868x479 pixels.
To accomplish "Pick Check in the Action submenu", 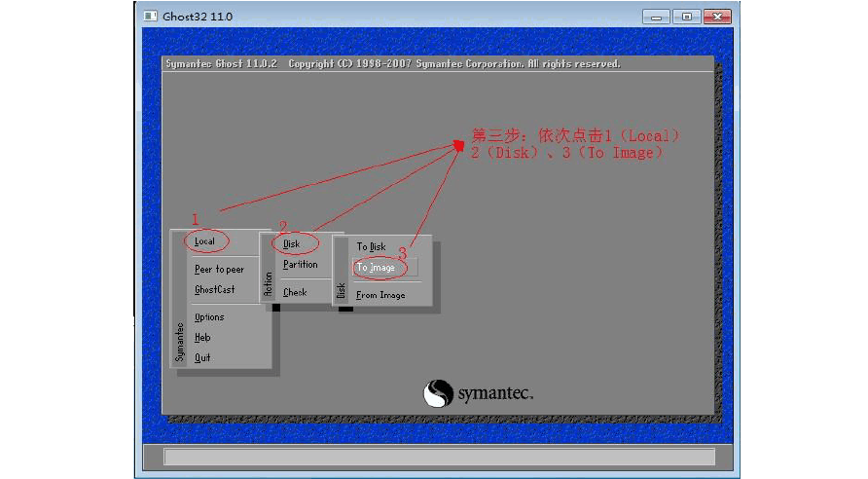I will pyautogui.click(x=295, y=292).
